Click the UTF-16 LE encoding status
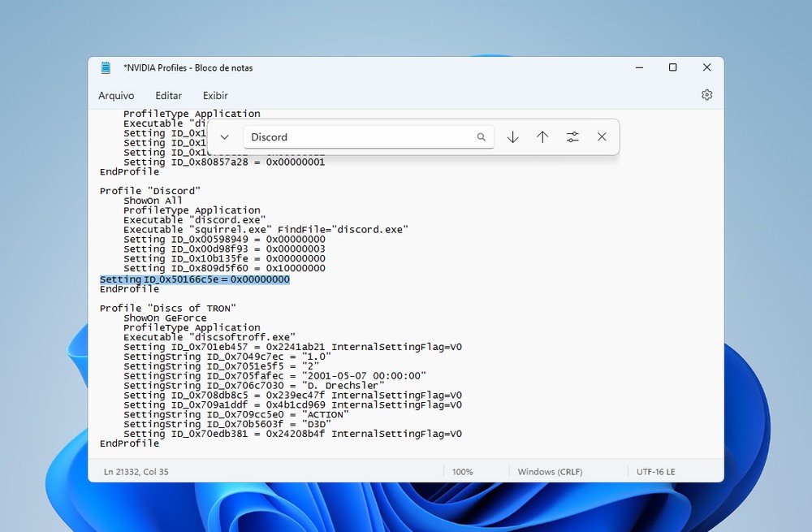Image resolution: width=812 pixels, height=532 pixels. (x=655, y=472)
